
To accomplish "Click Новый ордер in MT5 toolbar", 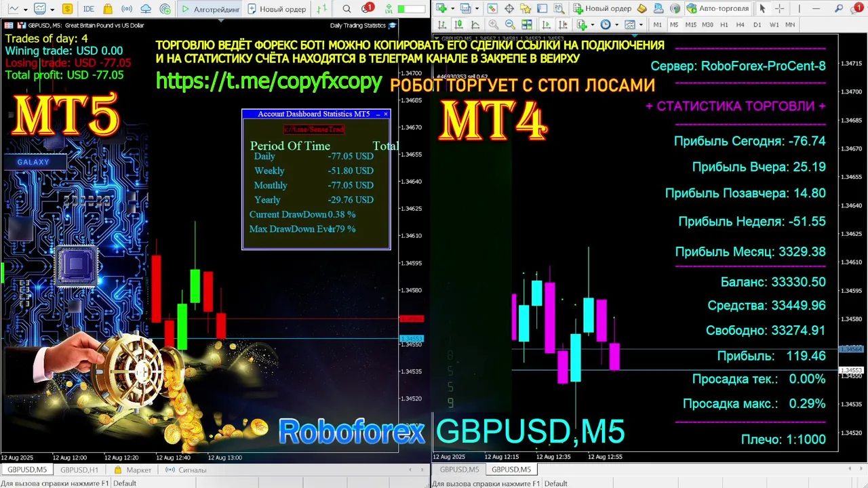I will click(277, 9).
